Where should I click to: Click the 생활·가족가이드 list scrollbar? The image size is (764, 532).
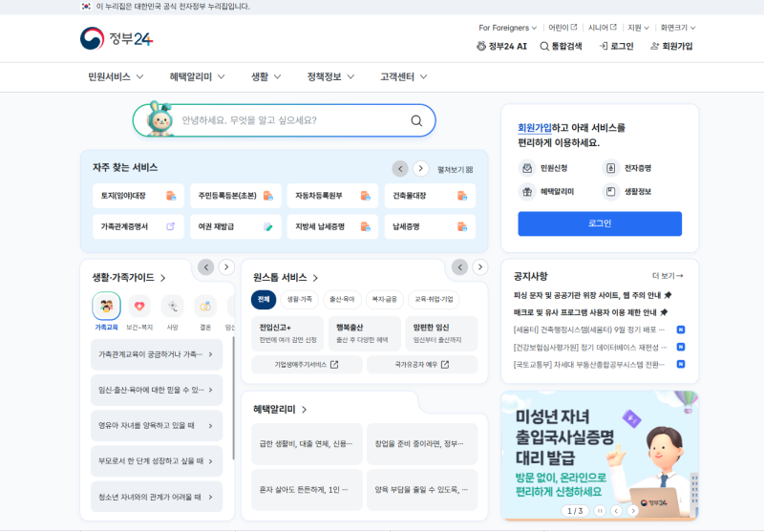pyautogui.click(x=233, y=397)
